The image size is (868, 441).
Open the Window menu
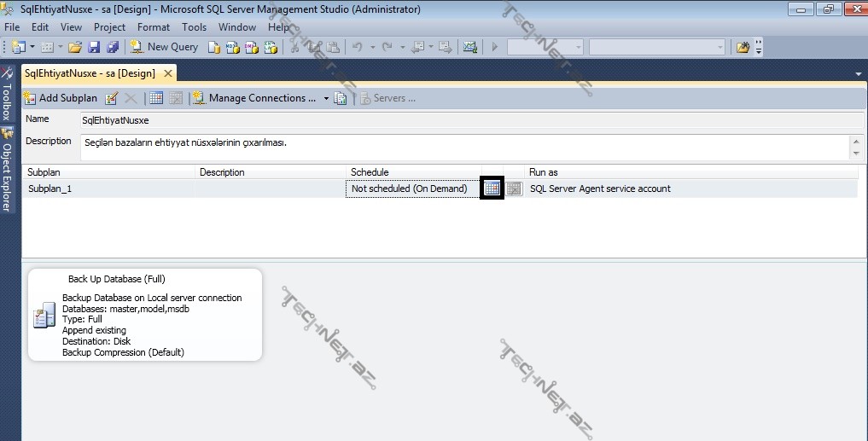(237, 27)
